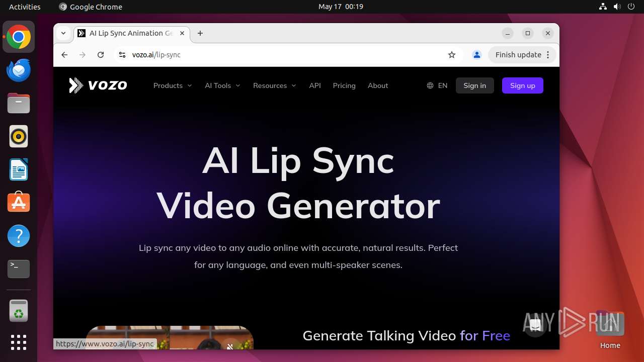Click the preview video thumbnail

pos(169,338)
